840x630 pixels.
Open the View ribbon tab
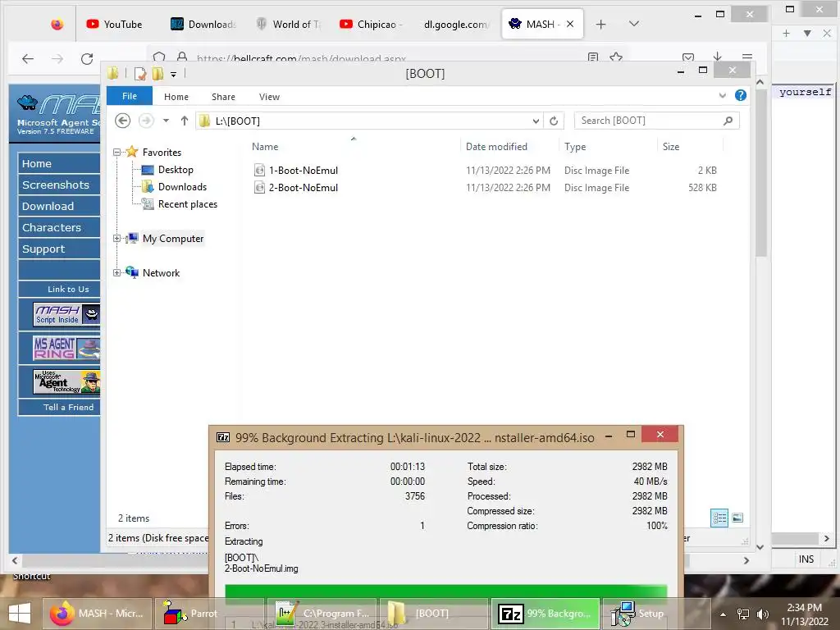(x=269, y=97)
